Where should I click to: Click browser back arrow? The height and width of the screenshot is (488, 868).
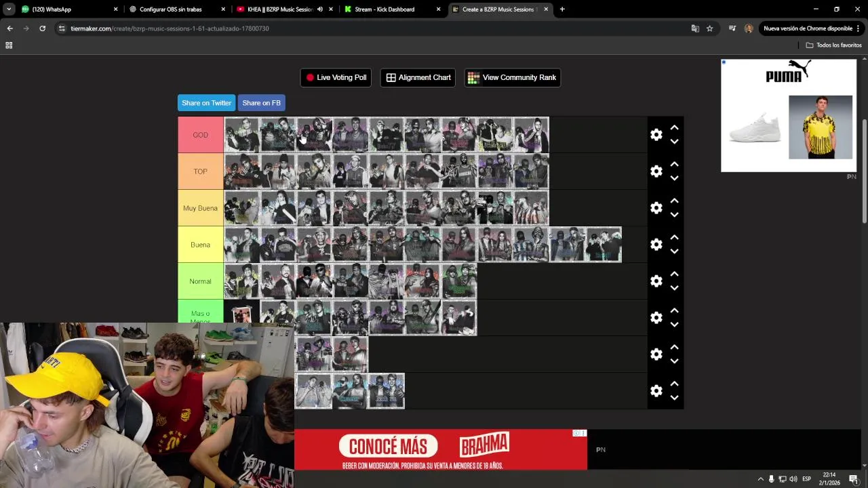coord(9,28)
